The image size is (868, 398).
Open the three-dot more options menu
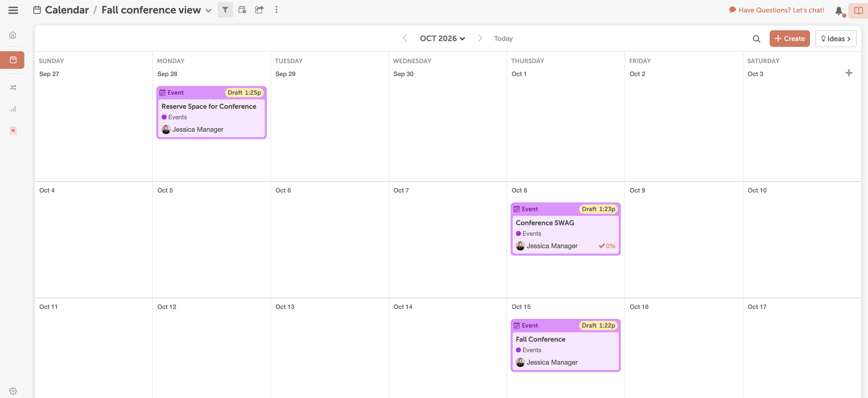click(276, 10)
